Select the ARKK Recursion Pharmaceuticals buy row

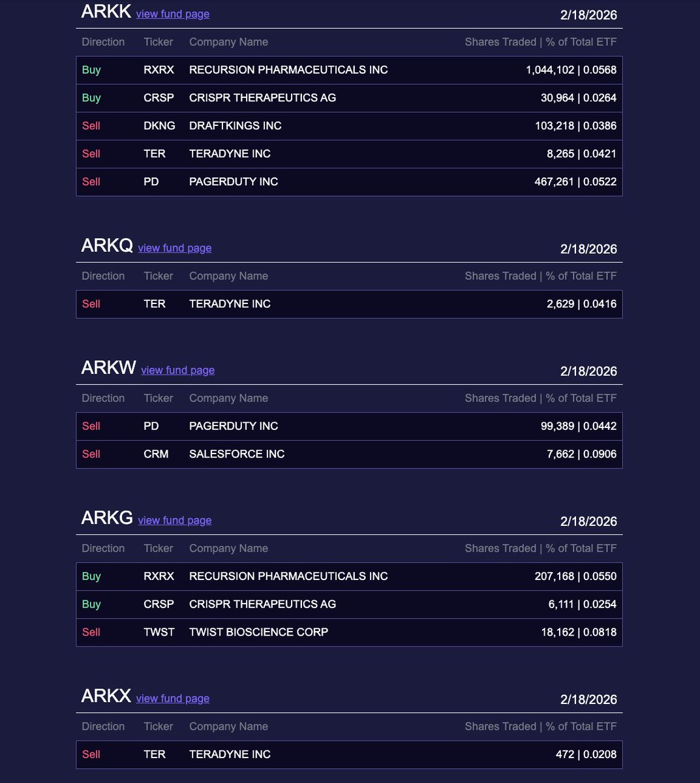tap(349, 70)
